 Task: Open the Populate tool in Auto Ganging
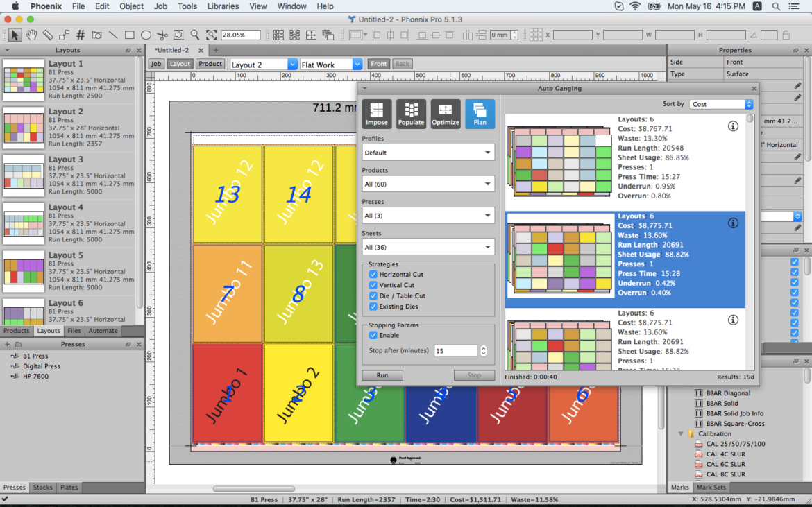[411, 114]
